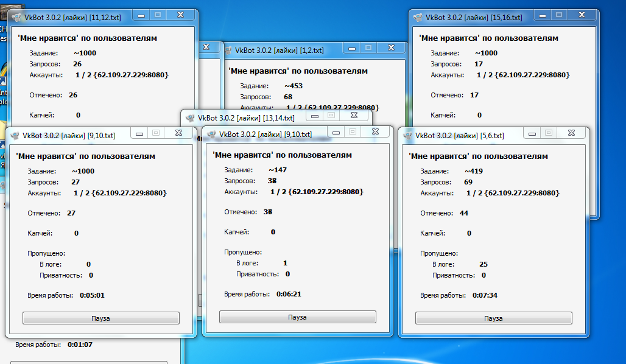Click VkBot icon in 13,14.txt title bar
This screenshot has height=364, width=626.
point(191,117)
